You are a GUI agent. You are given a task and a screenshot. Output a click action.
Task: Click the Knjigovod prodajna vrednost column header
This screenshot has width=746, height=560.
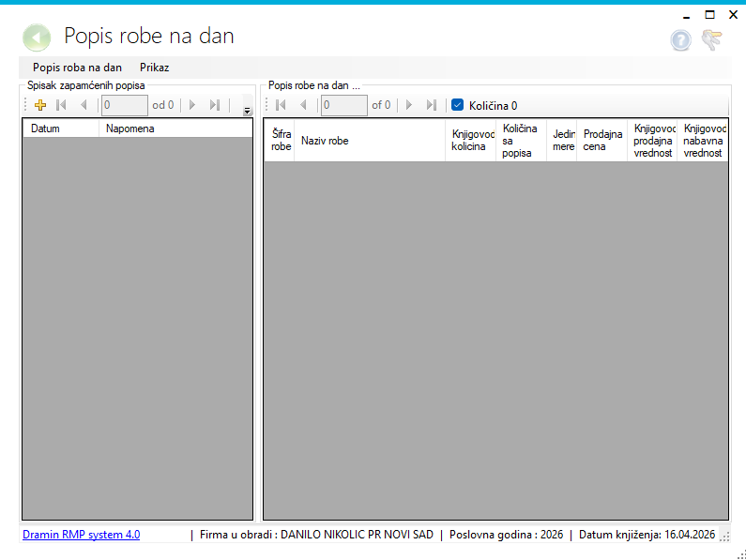pyautogui.click(x=652, y=141)
